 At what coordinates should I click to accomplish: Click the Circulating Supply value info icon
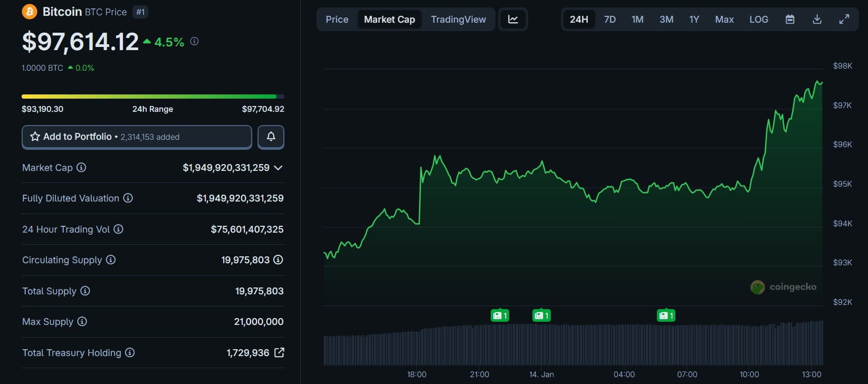point(278,260)
